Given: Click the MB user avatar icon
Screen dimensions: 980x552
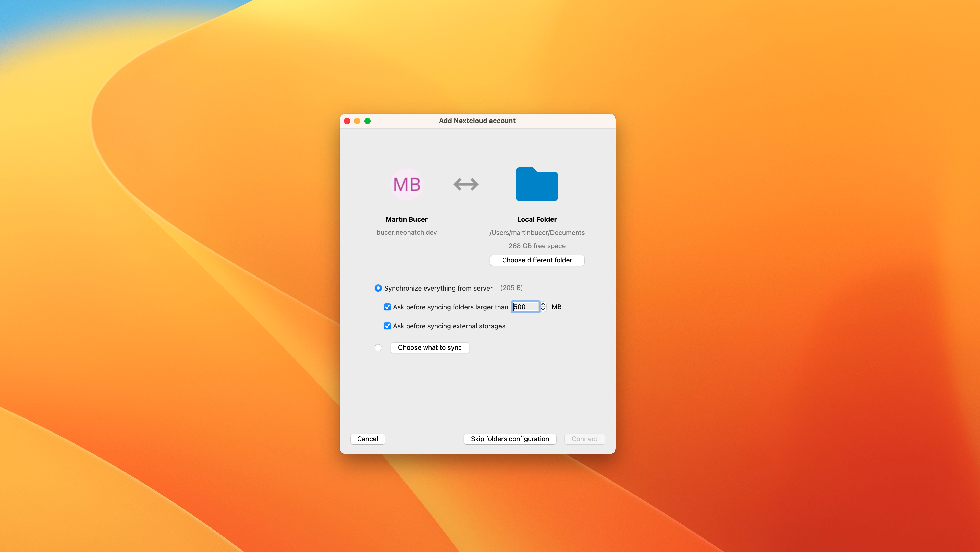Looking at the screenshot, I should pyautogui.click(x=407, y=184).
